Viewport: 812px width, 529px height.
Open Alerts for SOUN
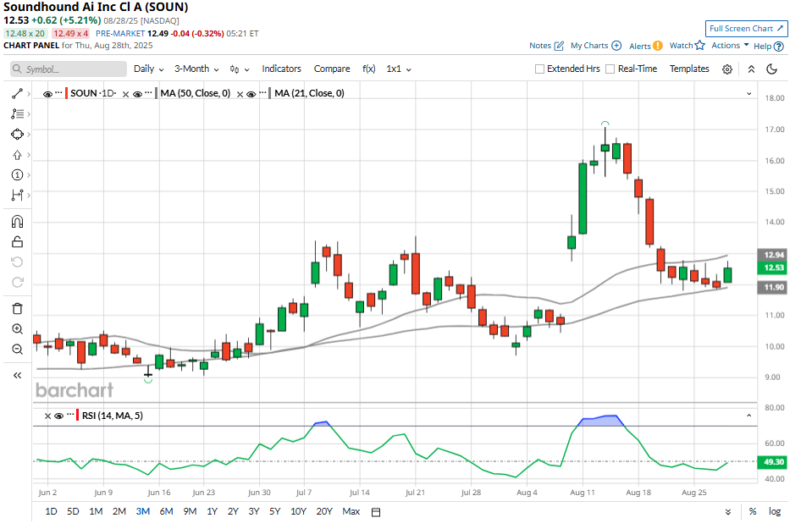646,46
